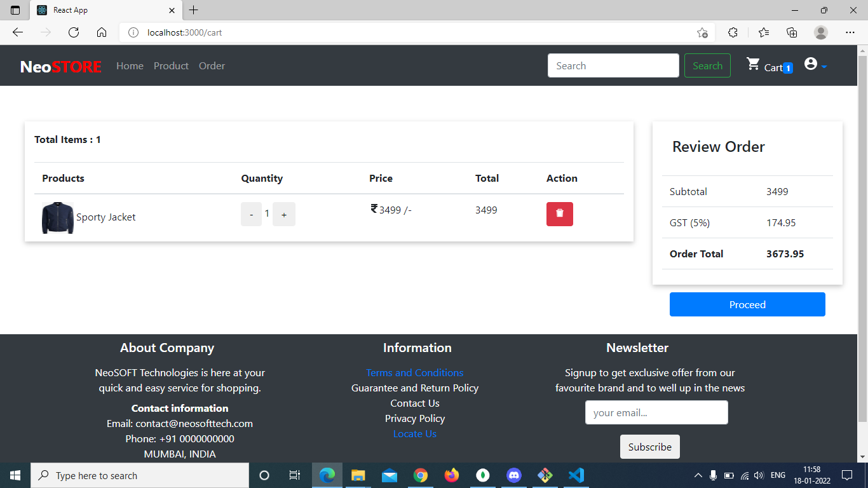Expand the profile dropdown arrow
The height and width of the screenshot is (488, 868).
click(824, 67)
